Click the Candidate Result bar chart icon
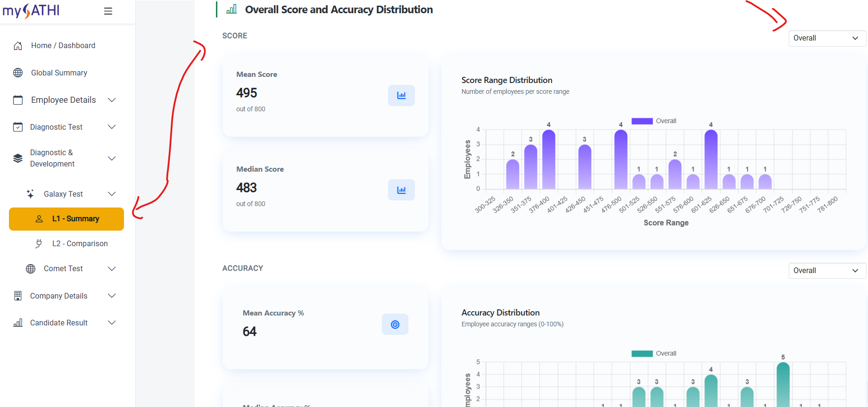This screenshot has height=407, width=868. (18, 323)
